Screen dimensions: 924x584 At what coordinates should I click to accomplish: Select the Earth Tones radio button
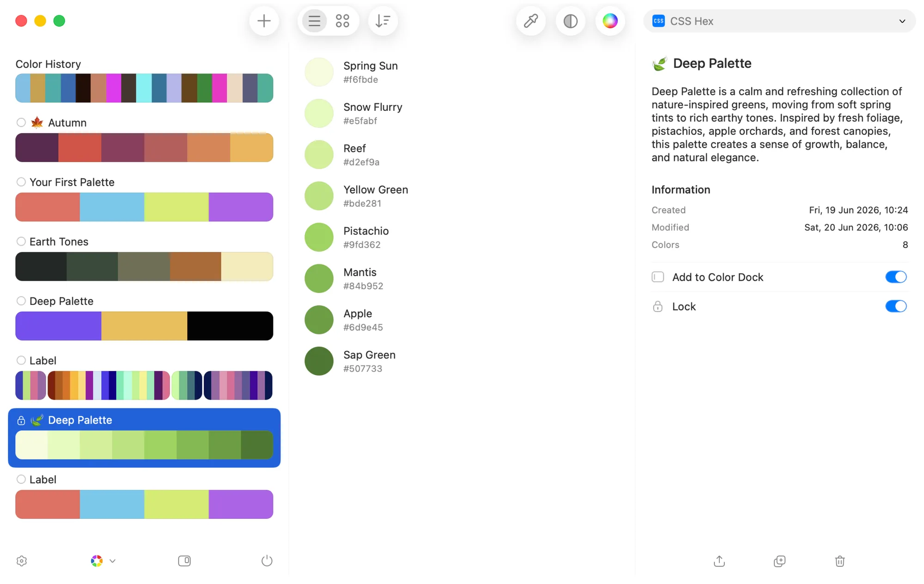21,241
